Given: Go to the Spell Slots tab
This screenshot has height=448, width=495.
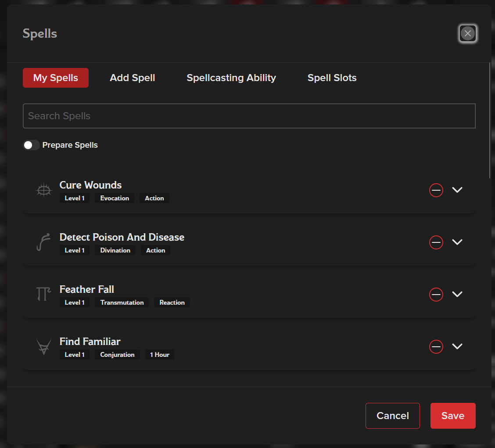Looking at the screenshot, I should (332, 78).
